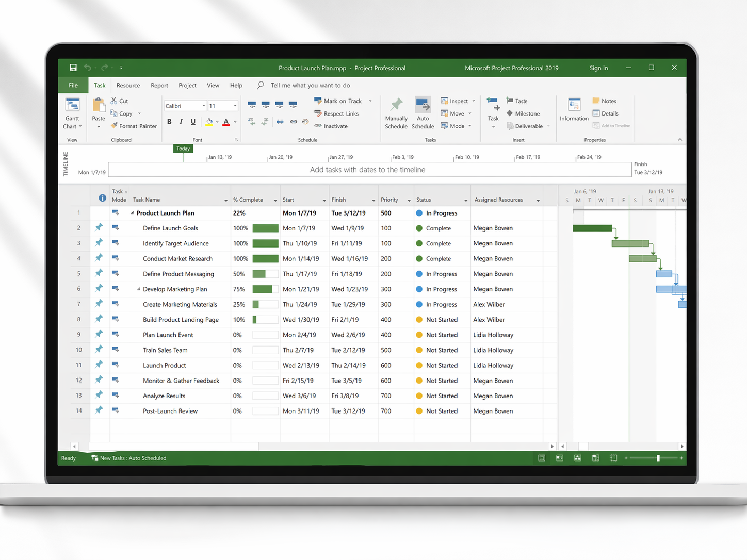Click the Outdent Task icon
The image size is (747, 560).
click(252, 122)
